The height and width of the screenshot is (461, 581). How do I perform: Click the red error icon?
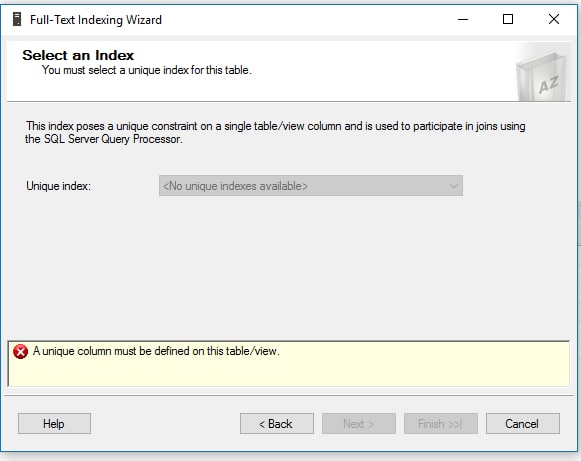[x=20, y=351]
